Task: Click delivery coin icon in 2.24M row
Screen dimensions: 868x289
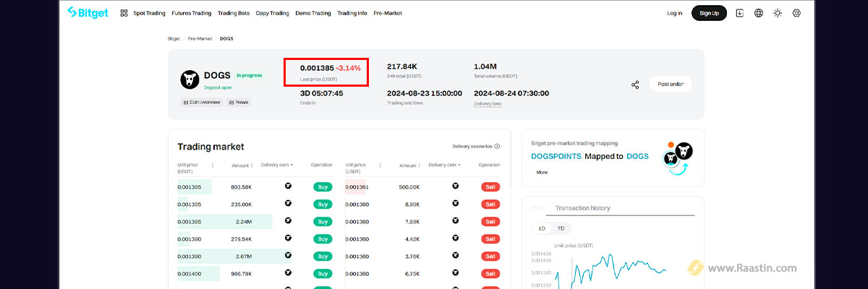Action: tap(288, 221)
